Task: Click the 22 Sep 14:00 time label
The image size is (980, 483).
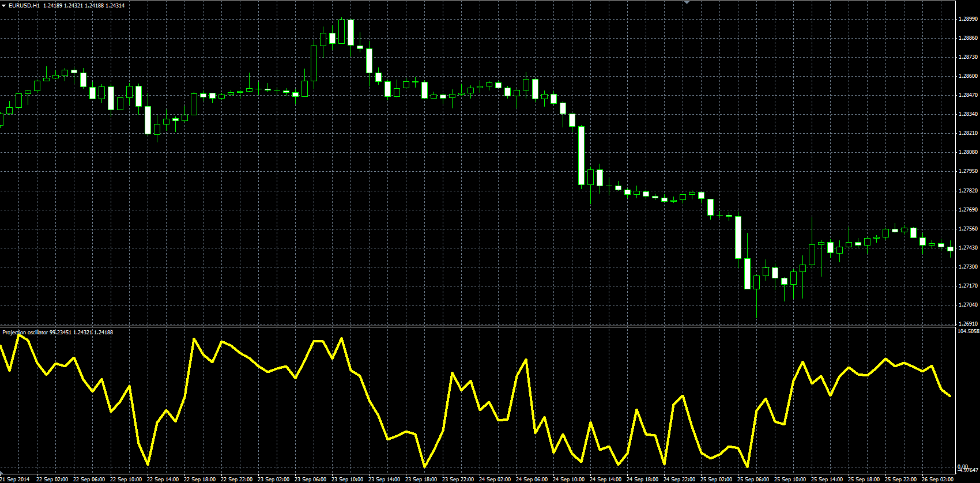Action: click(163, 480)
